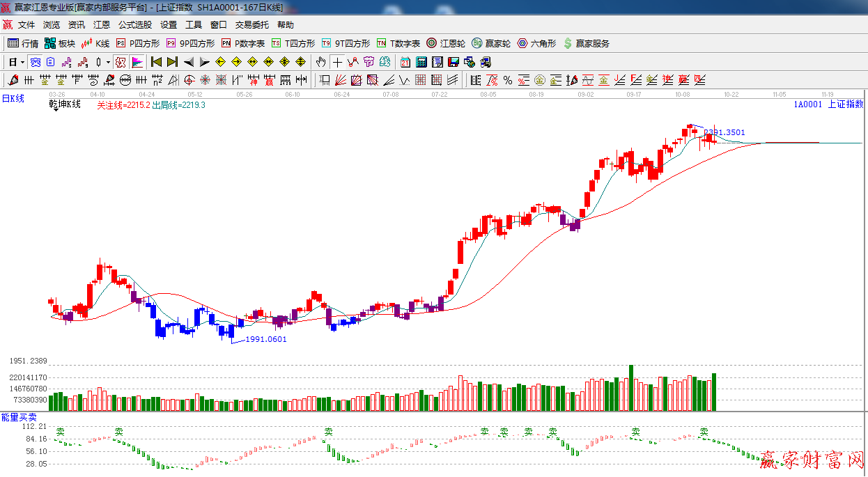The height and width of the screenshot is (477, 868).
Task: Toggle the pressed flag chart button
Action: (137, 62)
